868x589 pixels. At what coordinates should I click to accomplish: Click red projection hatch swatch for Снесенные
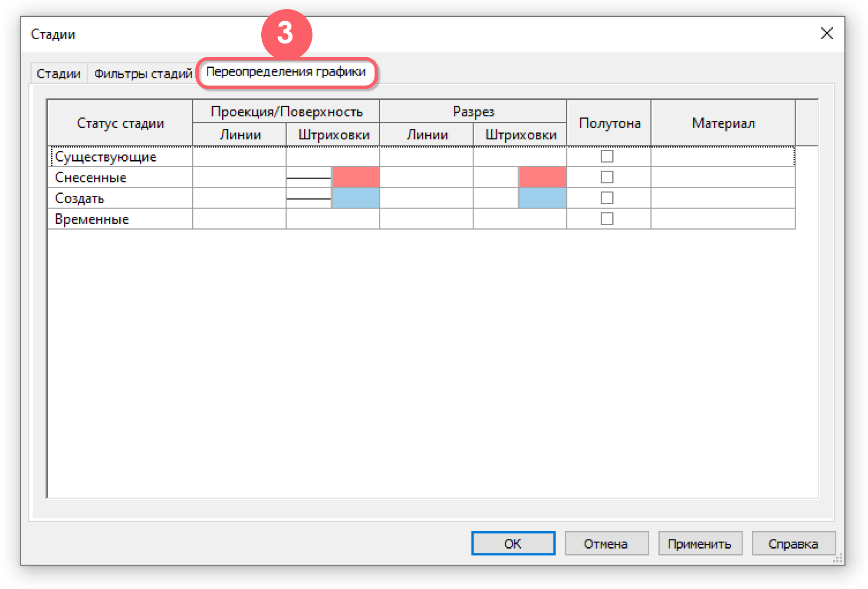(355, 177)
